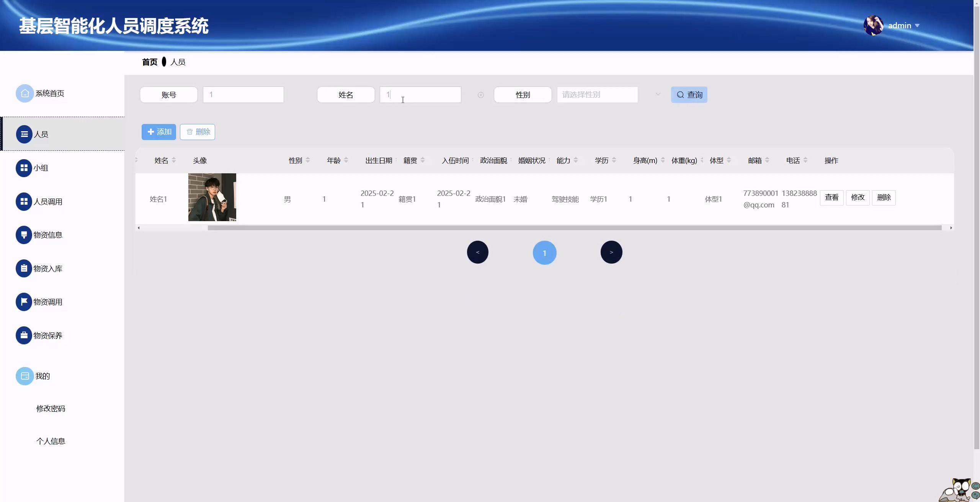Click the 物资保养 briefcase icon
This screenshot has width=980, height=502.
tap(24, 336)
